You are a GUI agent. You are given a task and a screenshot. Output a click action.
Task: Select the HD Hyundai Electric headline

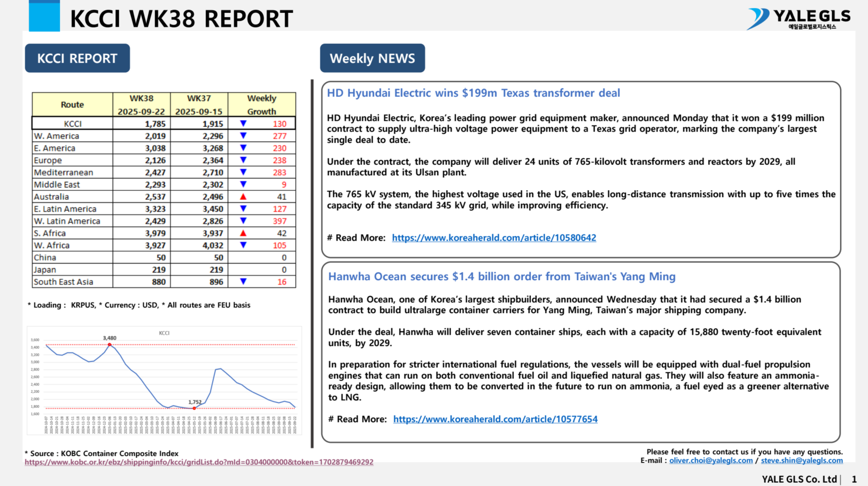tap(473, 93)
